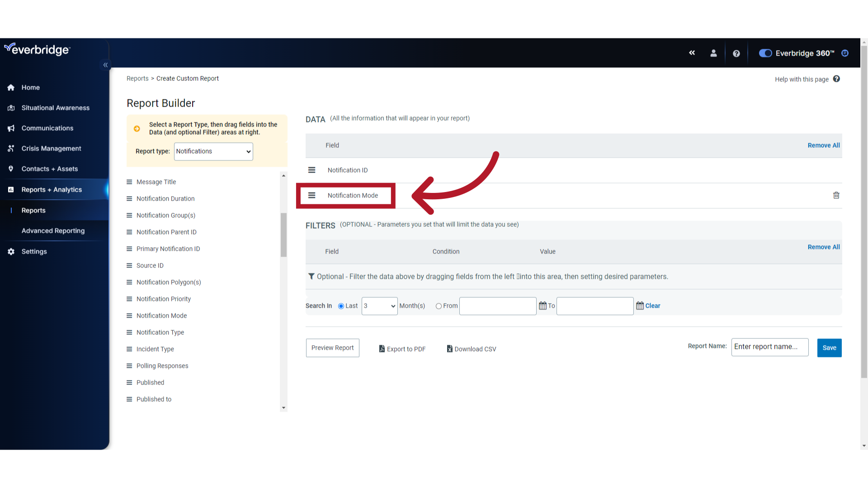
Task: Open the Reports + Analytics menu item
Action: click(51, 189)
